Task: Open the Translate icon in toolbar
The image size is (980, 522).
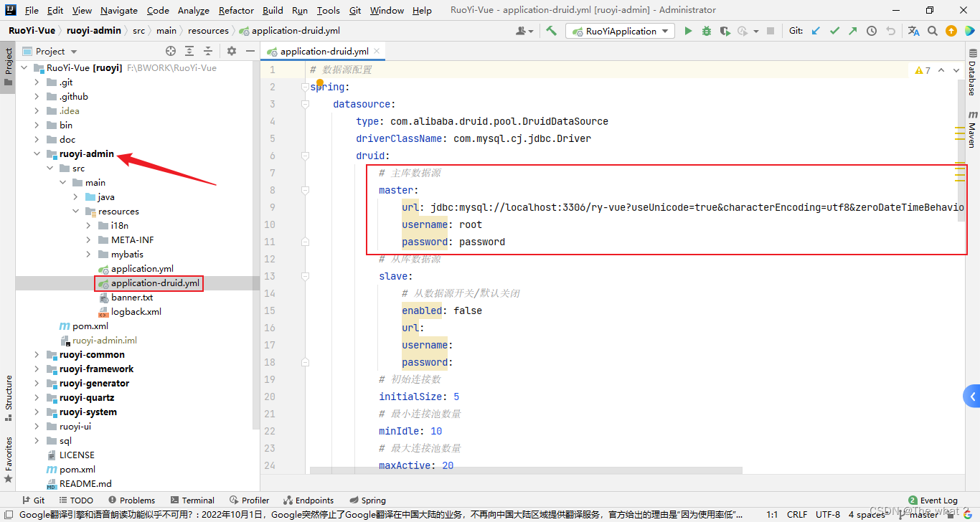Action: point(913,31)
